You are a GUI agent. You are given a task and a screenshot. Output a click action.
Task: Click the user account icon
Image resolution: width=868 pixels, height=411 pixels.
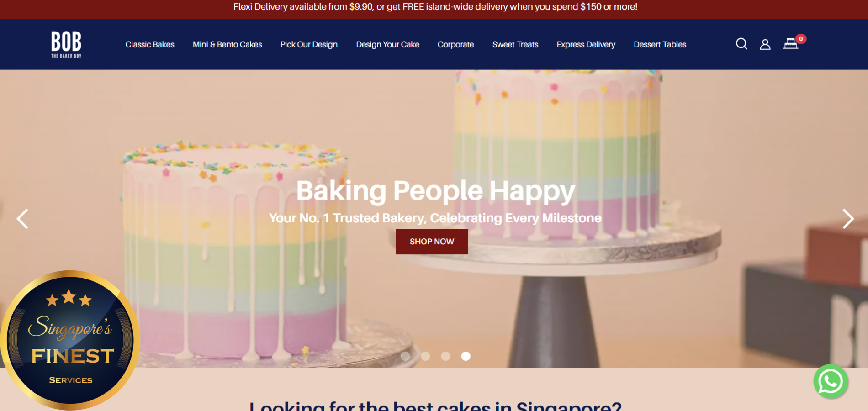click(765, 44)
